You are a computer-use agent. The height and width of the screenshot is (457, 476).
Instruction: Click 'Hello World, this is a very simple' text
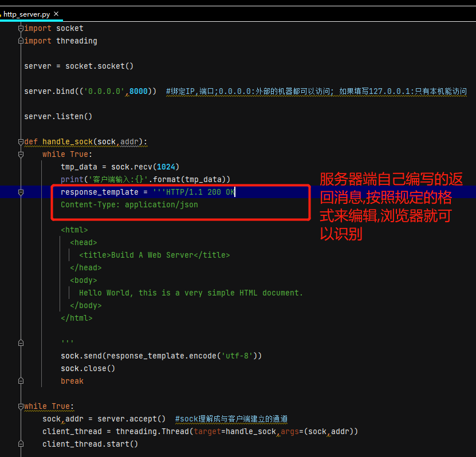pos(156,293)
